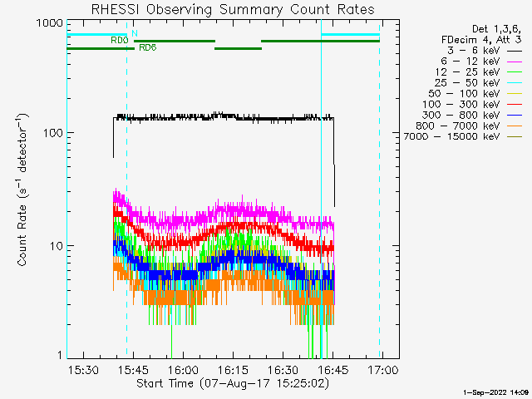Click the '7000 - 15000 keV' legend label
The width and height of the screenshot is (532, 399).
[451, 136]
